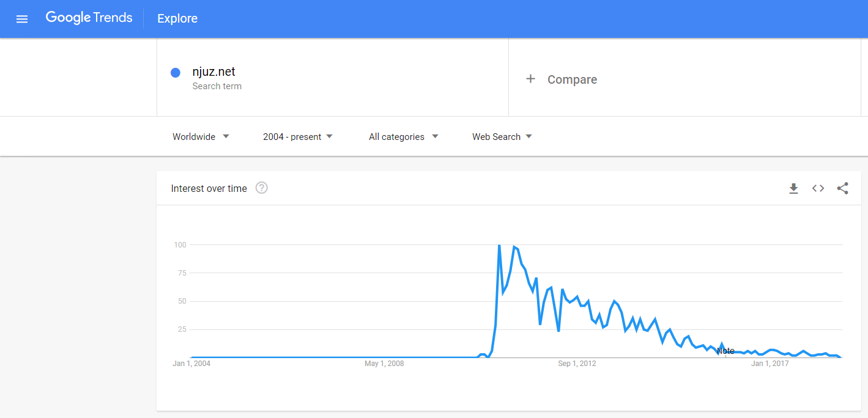868x418 pixels.
Task: Open the 2004 - present time range dropdown
Action: pos(298,136)
